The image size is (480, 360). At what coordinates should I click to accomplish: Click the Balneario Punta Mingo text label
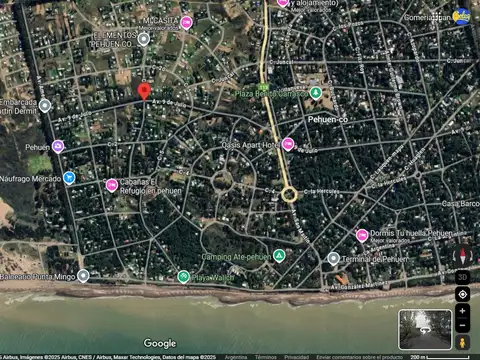pos(37,277)
